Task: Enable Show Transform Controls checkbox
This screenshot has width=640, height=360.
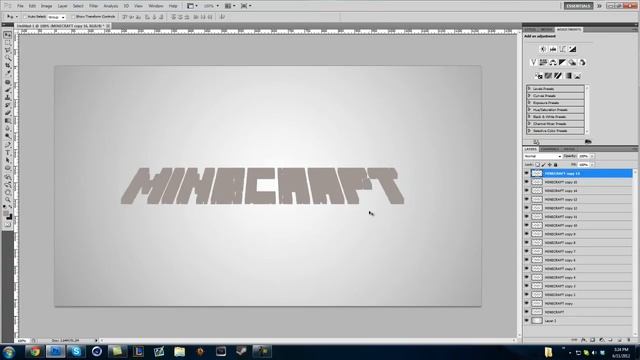Action: click(x=73, y=17)
